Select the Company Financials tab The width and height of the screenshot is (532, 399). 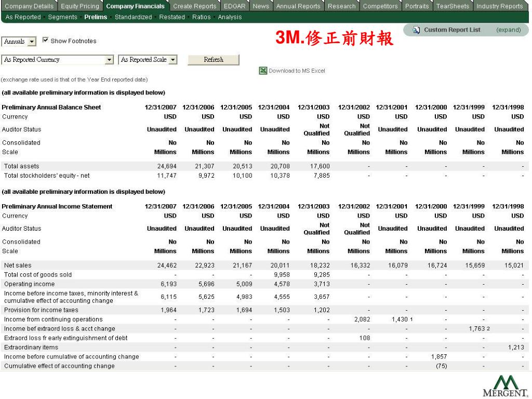136,6
